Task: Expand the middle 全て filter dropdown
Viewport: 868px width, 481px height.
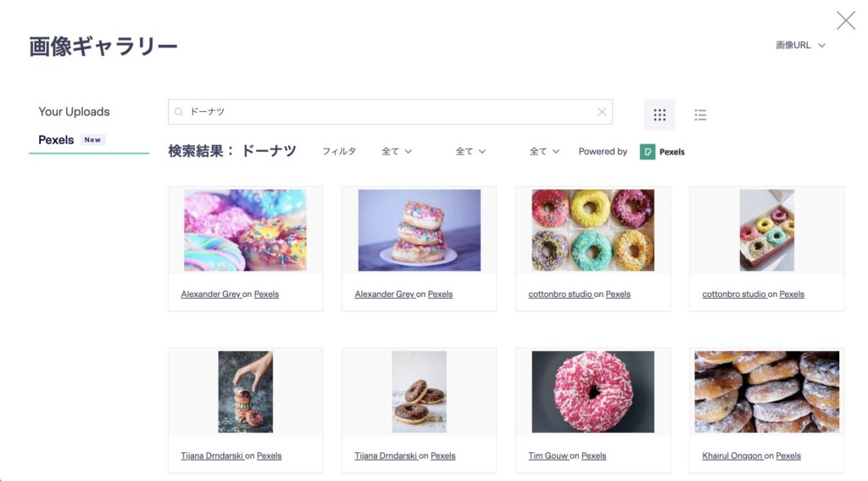Action: click(x=470, y=152)
